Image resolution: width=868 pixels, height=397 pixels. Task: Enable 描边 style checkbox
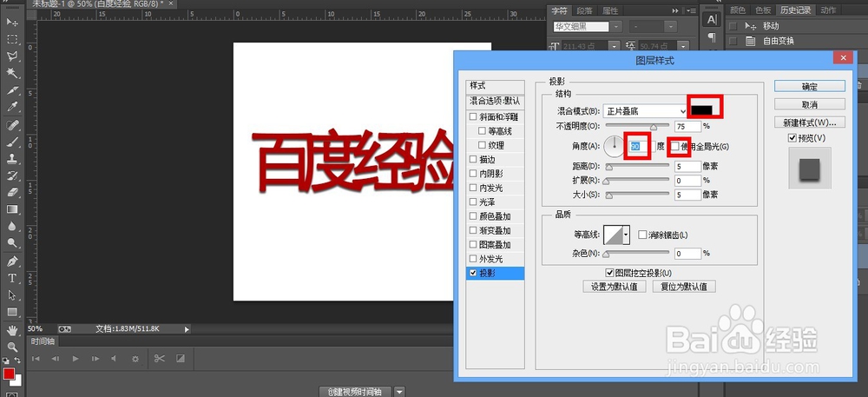pyautogui.click(x=473, y=160)
